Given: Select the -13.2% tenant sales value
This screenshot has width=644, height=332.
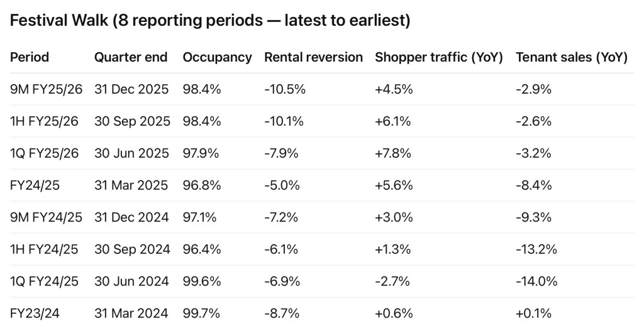Looking at the screenshot, I should click(536, 249).
